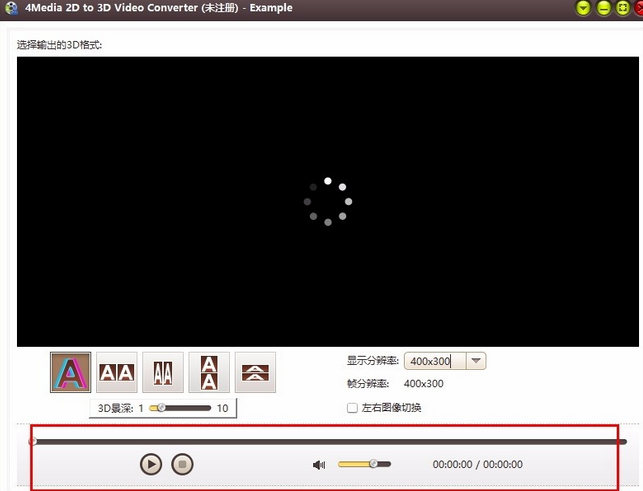Click the video seek progress bar
The height and width of the screenshot is (491, 643).
328,442
